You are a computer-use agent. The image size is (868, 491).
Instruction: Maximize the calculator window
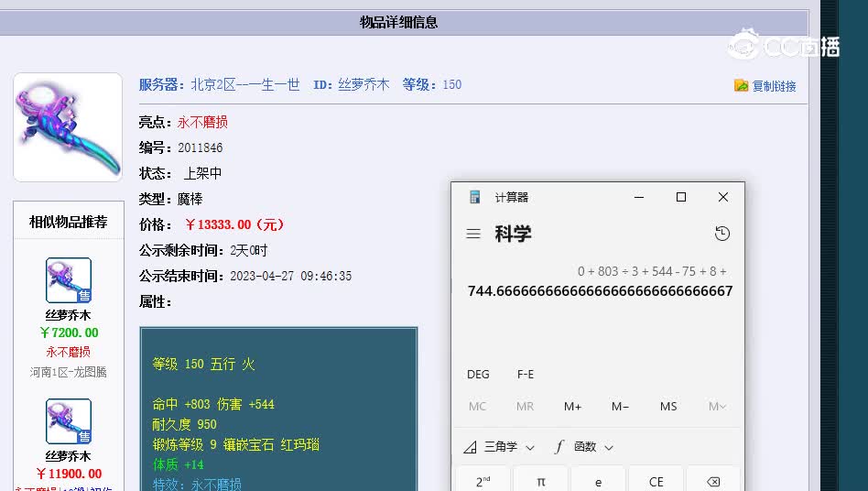pyautogui.click(x=681, y=197)
